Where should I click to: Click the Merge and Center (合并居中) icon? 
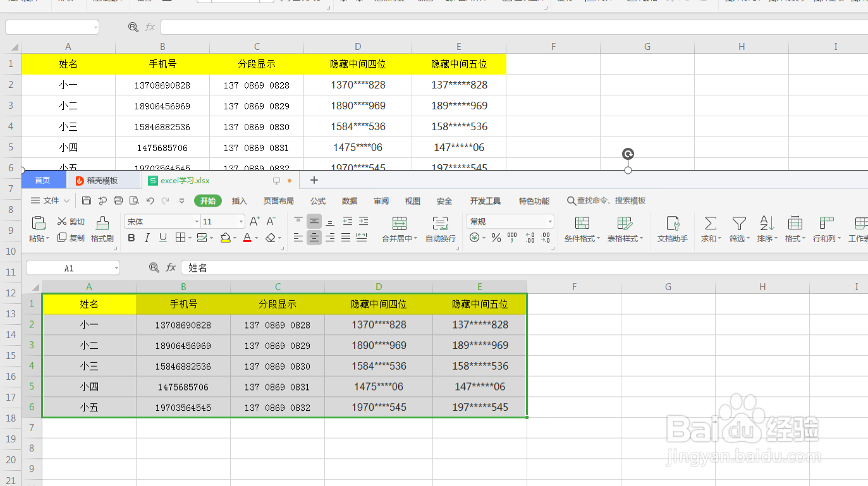click(400, 223)
